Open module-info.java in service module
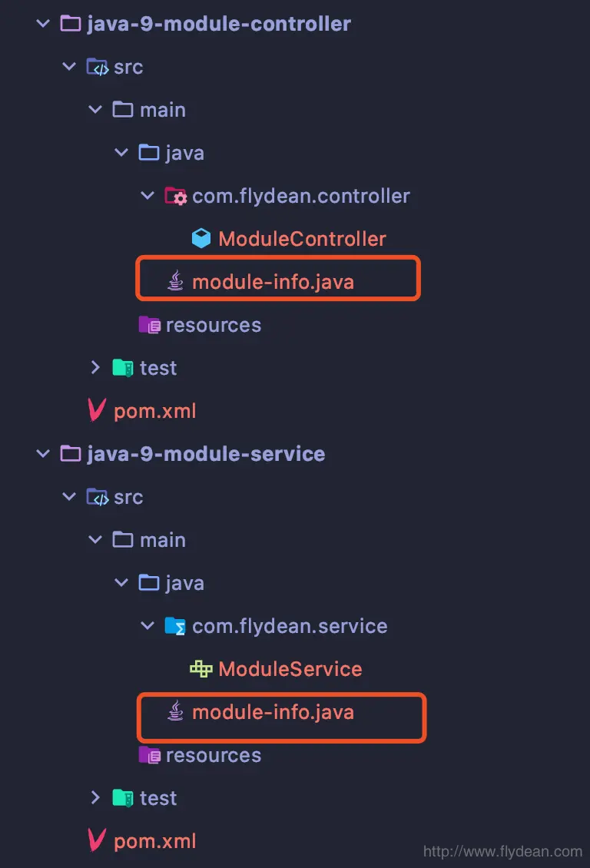Viewport: 590px width, 868px height. pos(273,712)
